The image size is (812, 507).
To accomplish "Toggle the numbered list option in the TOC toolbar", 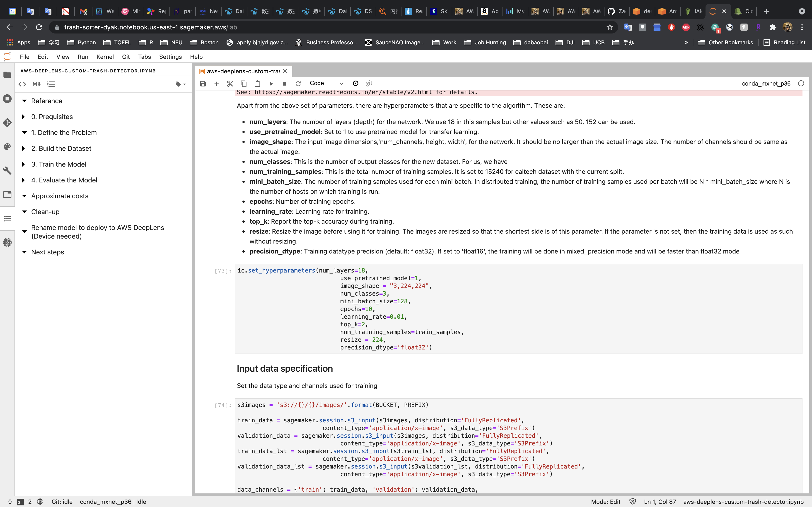I will click(51, 84).
